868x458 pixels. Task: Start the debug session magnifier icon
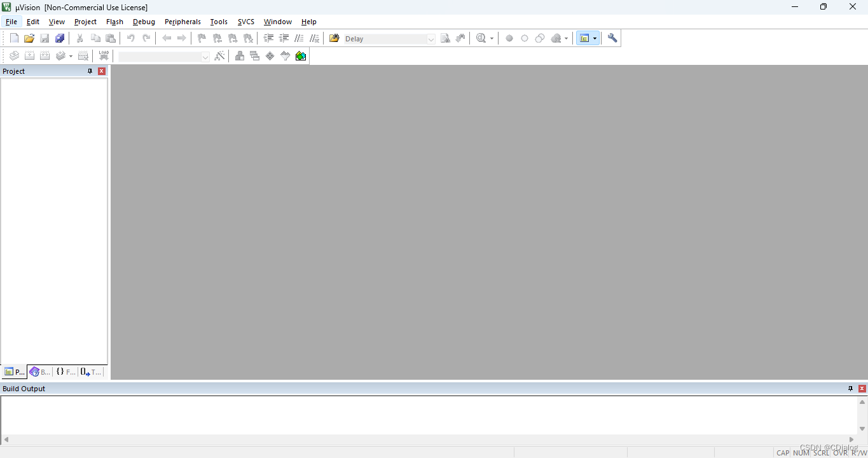pos(481,38)
